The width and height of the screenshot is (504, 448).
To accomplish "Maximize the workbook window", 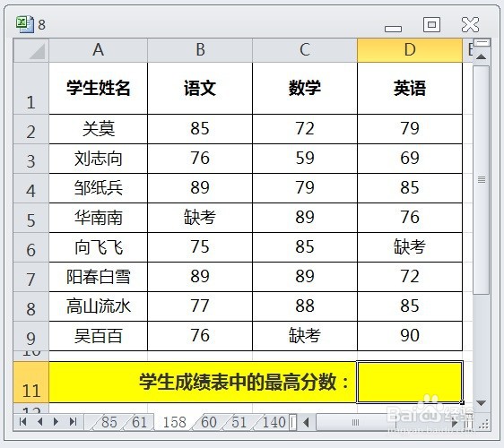I will click(431, 24).
